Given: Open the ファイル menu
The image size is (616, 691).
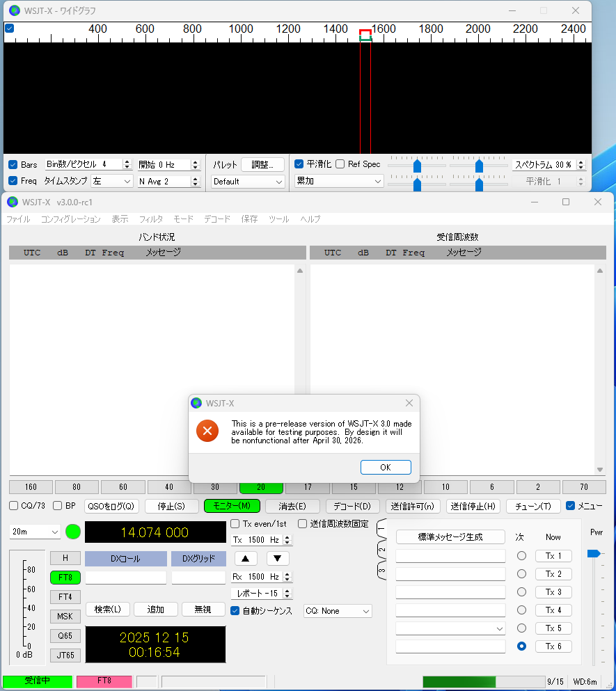Looking at the screenshot, I should click(18, 219).
